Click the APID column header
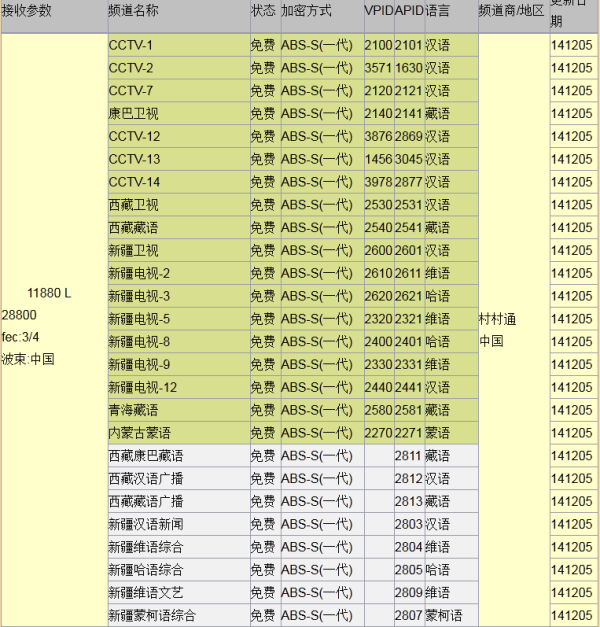Viewport: 600px width, 627px height. [x=409, y=10]
